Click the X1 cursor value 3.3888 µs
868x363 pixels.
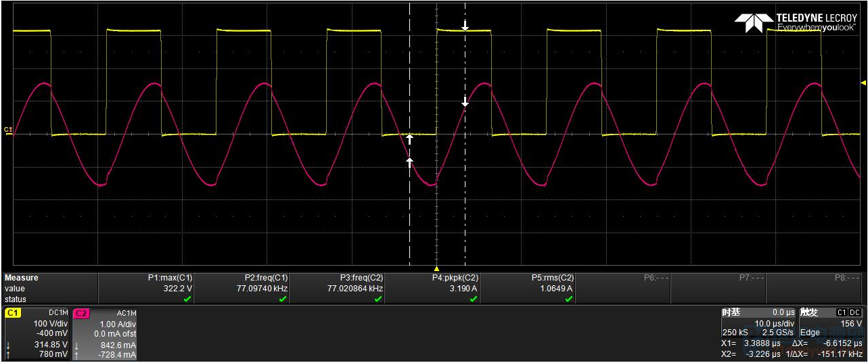click(761, 343)
